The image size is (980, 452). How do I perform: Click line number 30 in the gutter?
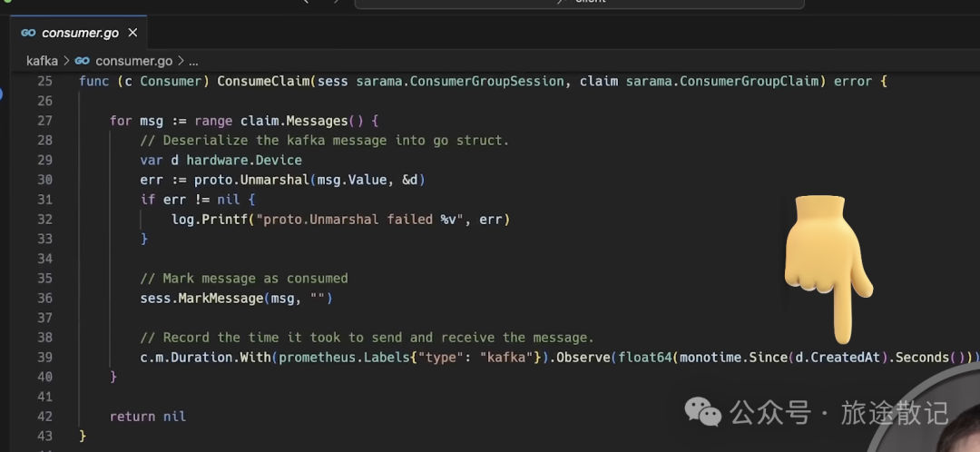(x=45, y=180)
